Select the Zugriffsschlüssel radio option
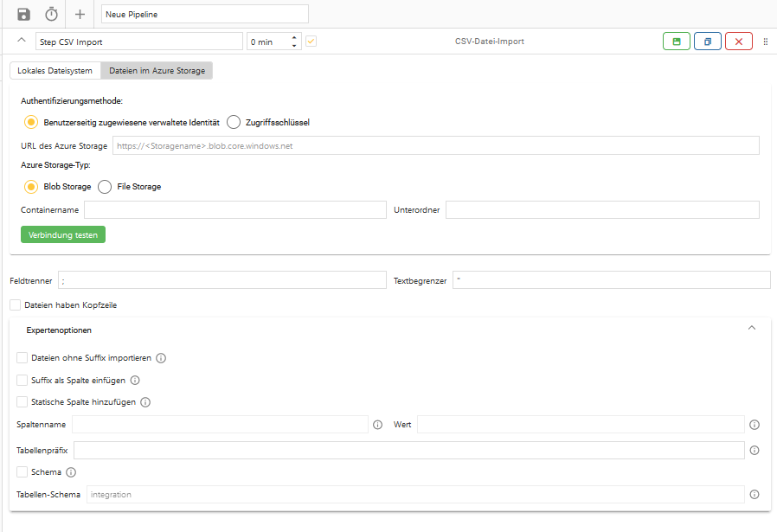The width and height of the screenshot is (777, 532). 234,122
